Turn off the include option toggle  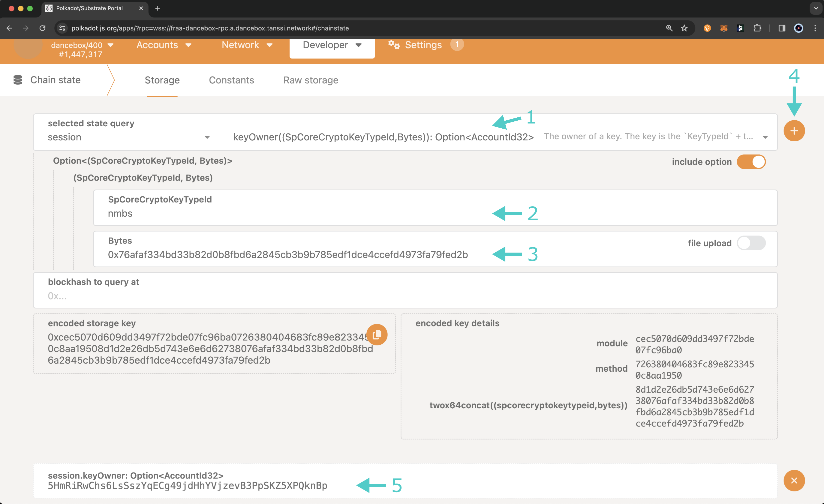[751, 162]
